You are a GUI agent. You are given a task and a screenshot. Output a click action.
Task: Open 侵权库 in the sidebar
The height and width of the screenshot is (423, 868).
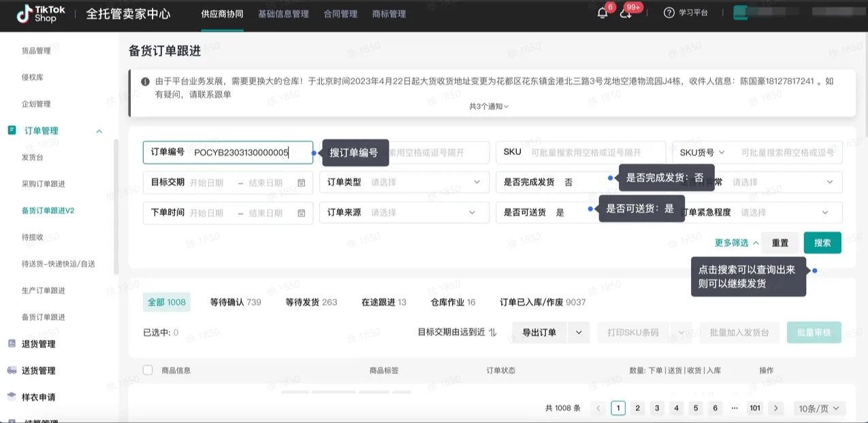pos(32,77)
